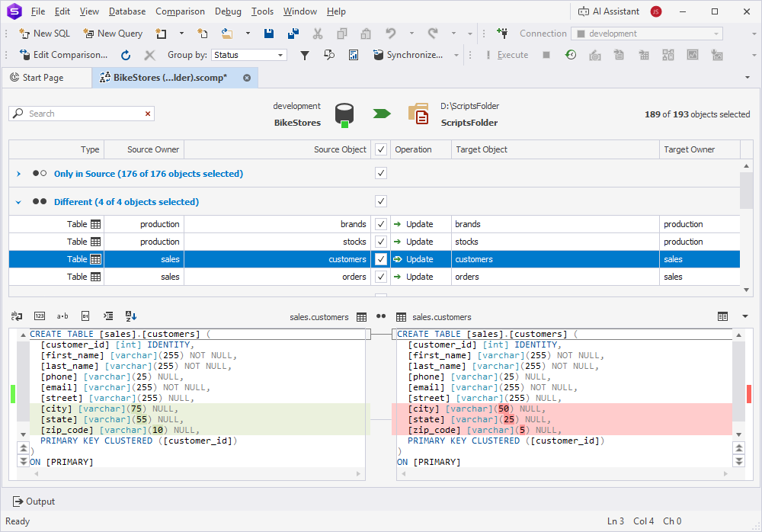This screenshot has width=762, height=532.
Task: Open the Database menu
Action: pyautogui.click(x=126, y=11)
